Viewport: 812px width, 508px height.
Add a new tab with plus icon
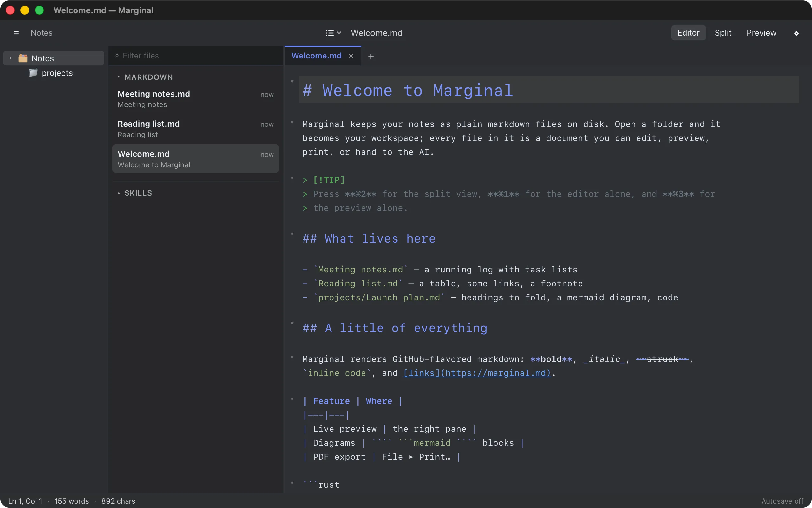(x=371, y=57)
